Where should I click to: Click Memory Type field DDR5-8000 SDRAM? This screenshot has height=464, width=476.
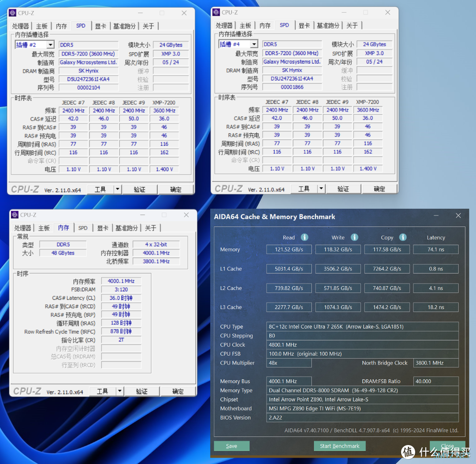pos(362,390)
